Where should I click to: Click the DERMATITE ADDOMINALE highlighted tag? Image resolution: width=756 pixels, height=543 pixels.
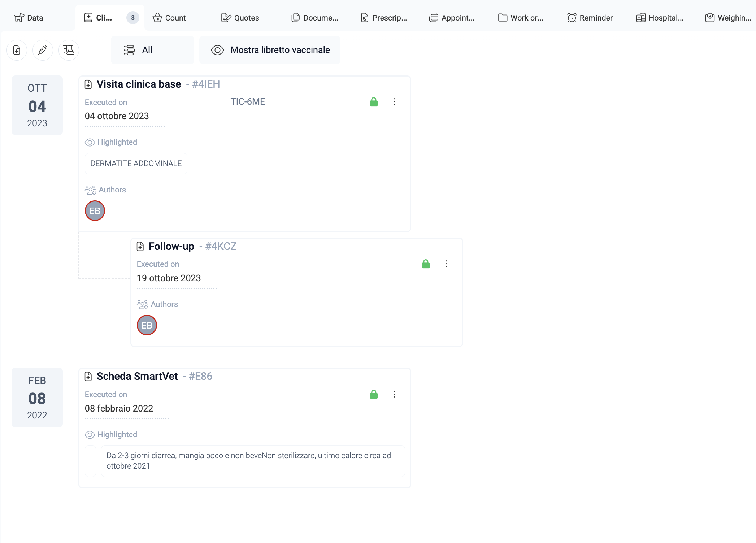coord(136,164)
